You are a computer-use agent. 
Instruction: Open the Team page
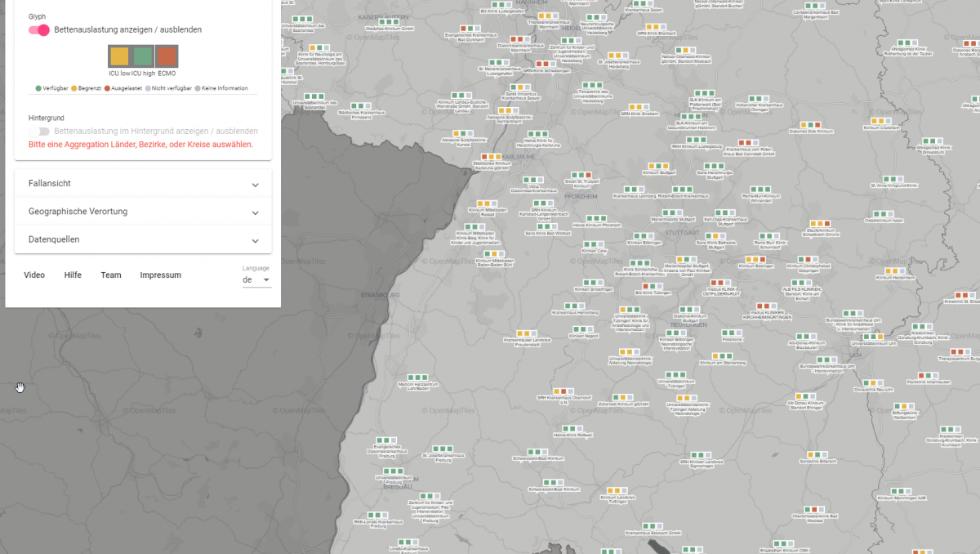coord(111,275)
